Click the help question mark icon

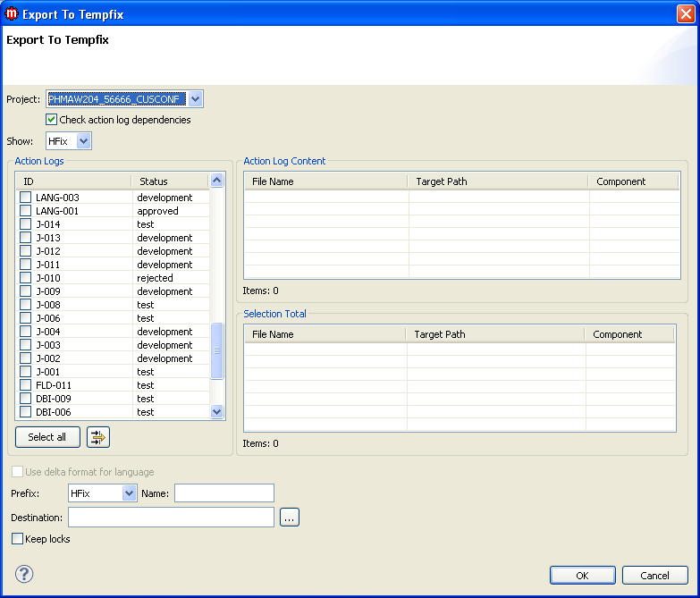(24, 574)
